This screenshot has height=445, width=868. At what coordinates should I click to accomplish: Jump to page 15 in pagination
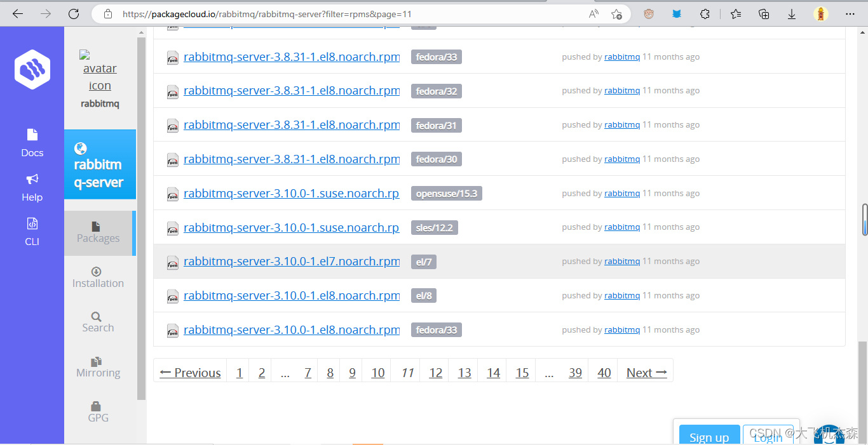(x=522, y=373)
